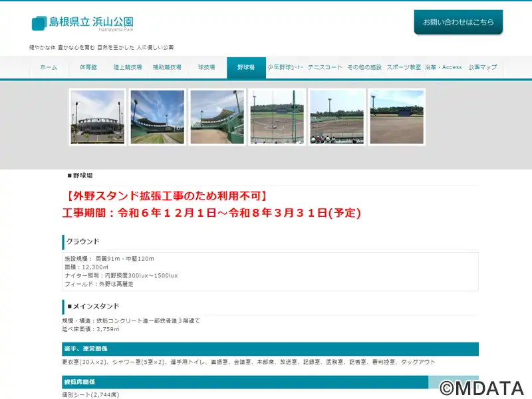The width and height of the screenshot is (532, 399).
Task: Go to the ホーム menu item
Action: pyautogui.click(x=49, y=67)
